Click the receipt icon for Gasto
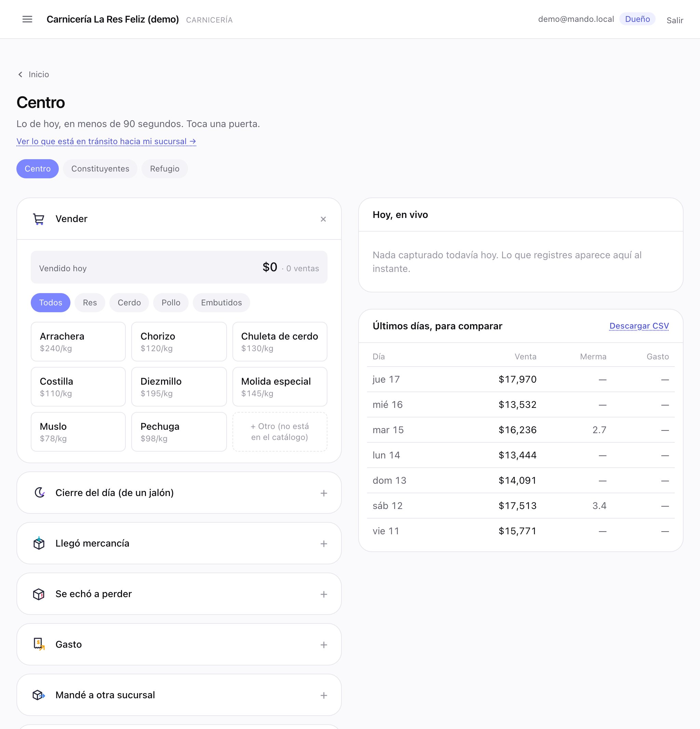The image size is (700, 729). (39, 644)
